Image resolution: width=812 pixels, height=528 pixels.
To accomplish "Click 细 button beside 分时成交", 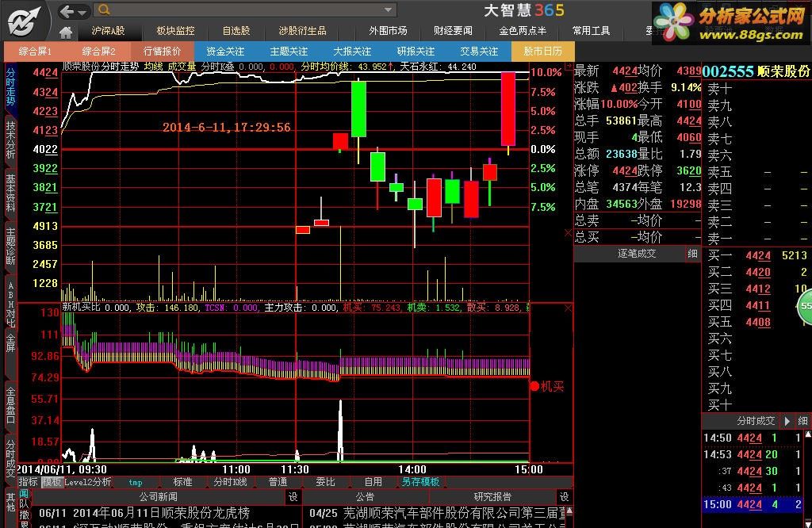I will tap(802, 421).
